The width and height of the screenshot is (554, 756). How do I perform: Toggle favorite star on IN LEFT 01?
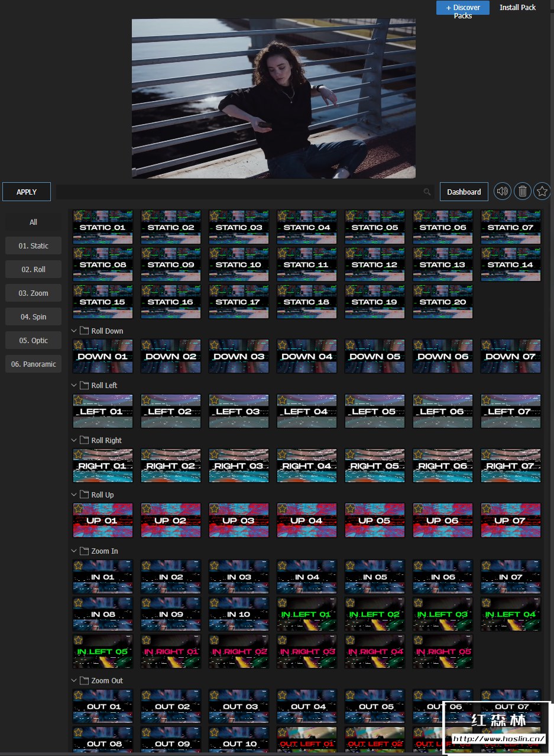pos(282,603)
